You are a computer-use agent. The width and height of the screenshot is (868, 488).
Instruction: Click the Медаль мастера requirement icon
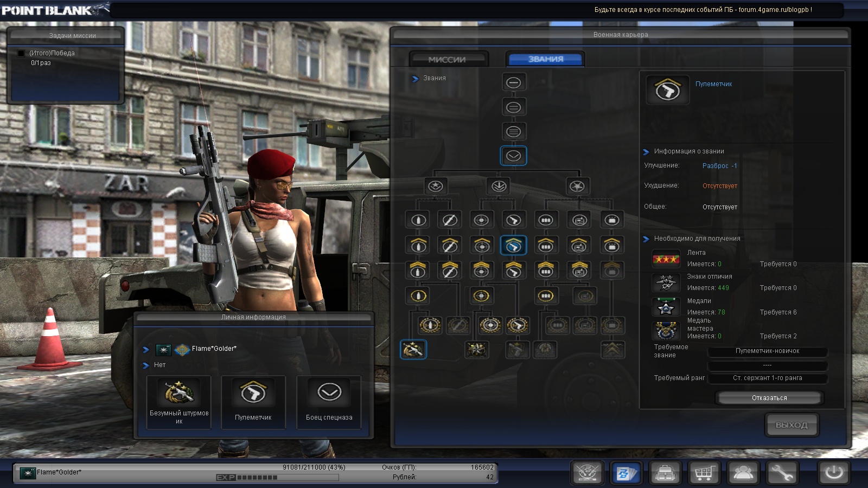tap(666, 330)
